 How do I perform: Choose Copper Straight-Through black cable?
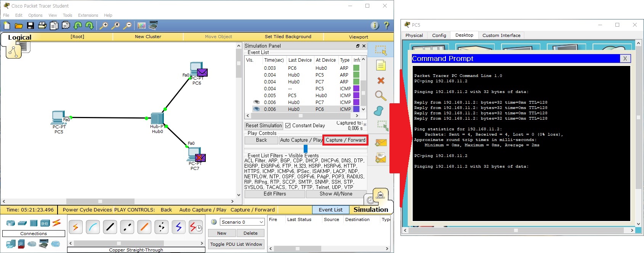click(x=110, y=227)
